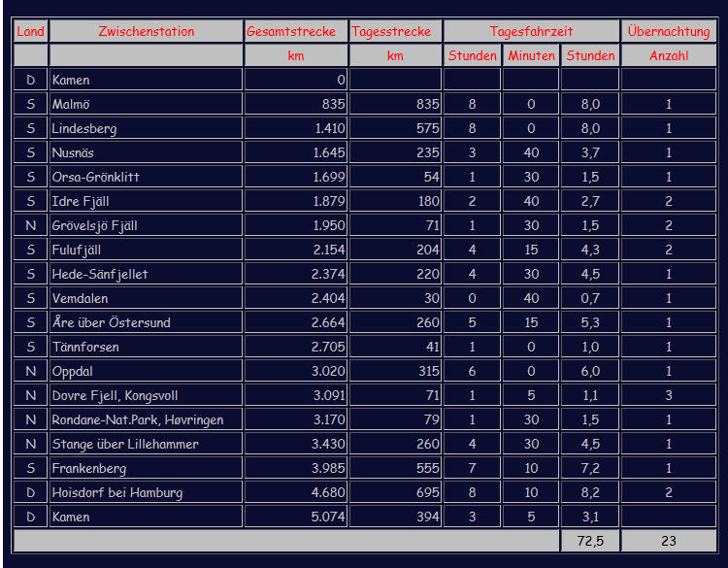The width and height of the screenshot is (728, 568).
Task: Select the Åre über Östersund cell
Action: click(x=146, y=322)
